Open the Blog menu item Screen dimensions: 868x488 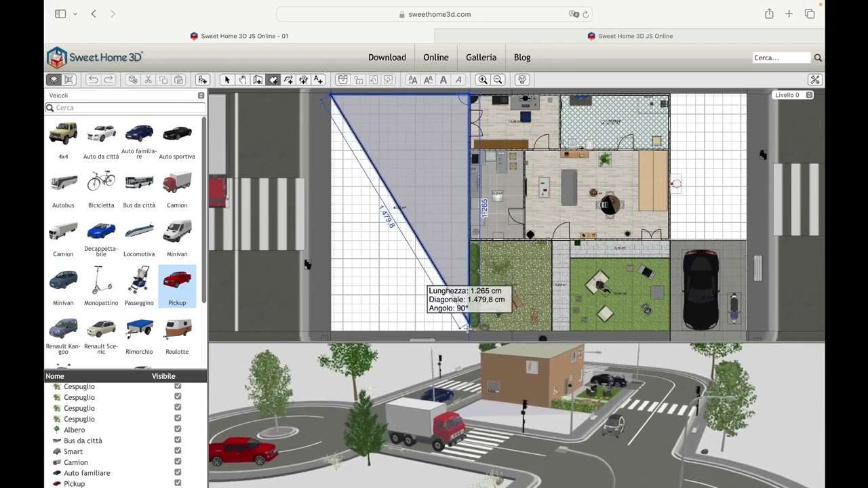tap(522, 58)
